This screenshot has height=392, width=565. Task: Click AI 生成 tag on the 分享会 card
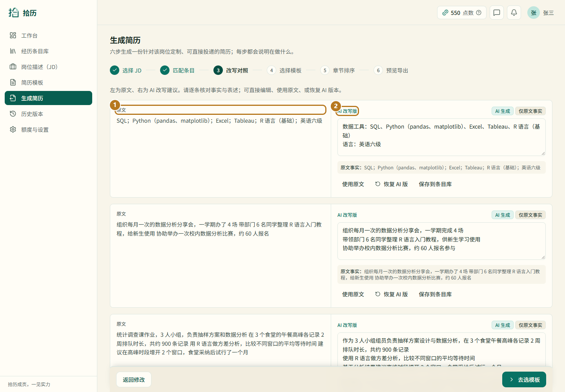[502, 215]
